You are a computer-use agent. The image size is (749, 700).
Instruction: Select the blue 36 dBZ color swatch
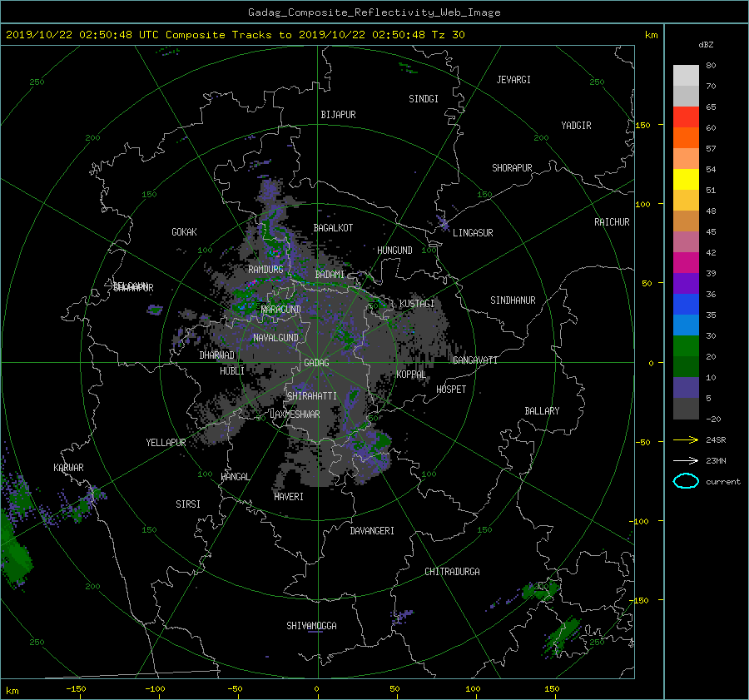(x=686, y=304)
